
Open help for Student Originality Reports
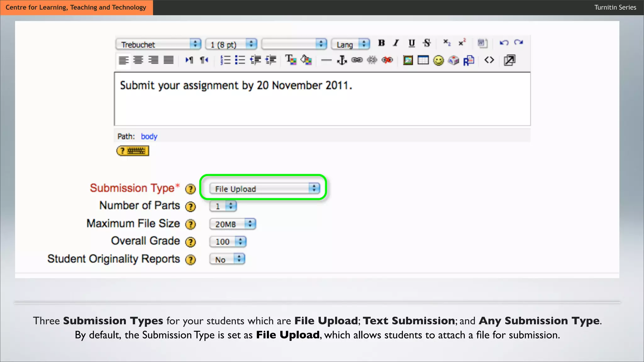[190, 260]
